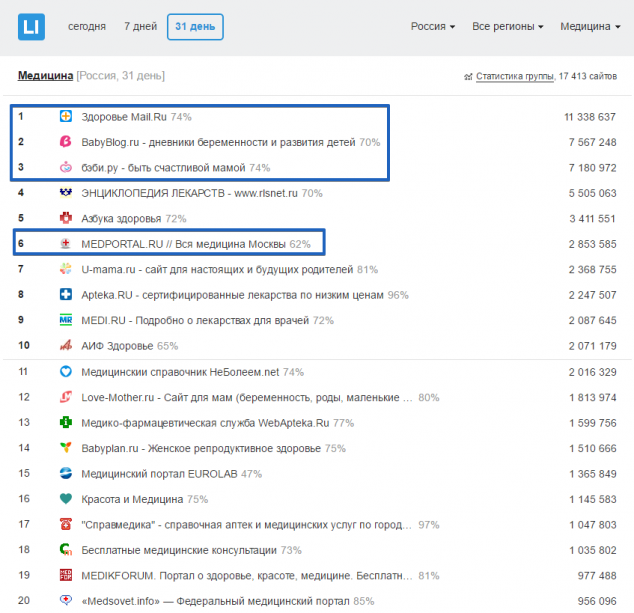Click the MEDI.RU MR favicon
This screenshot has width=634, height=613.
[x=66, y=320]
